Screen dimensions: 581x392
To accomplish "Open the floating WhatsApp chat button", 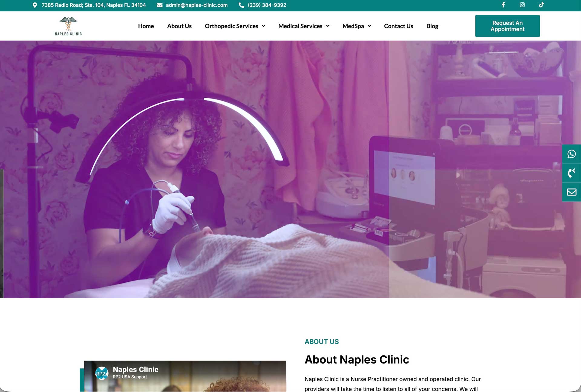I will point(571,154).
